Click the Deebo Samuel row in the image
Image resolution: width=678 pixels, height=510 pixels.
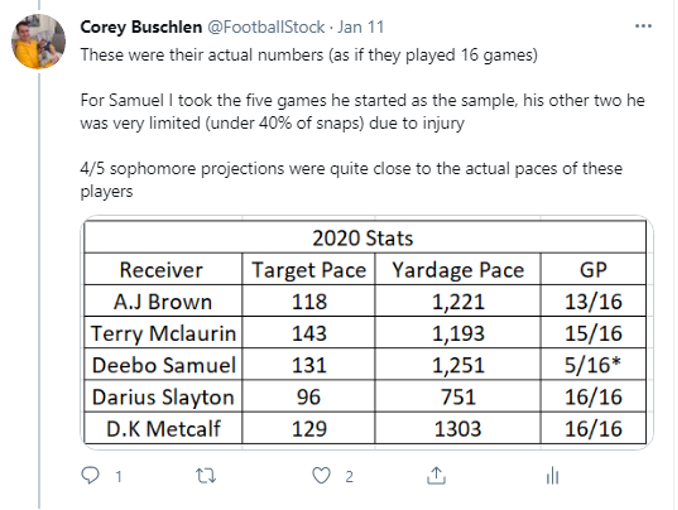click(x=365, y=365)
